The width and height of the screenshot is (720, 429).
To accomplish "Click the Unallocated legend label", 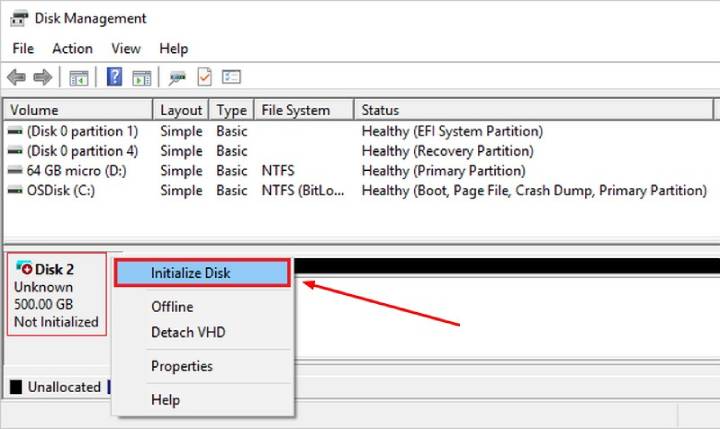I will pyautogui.click(x=64, y=387).
